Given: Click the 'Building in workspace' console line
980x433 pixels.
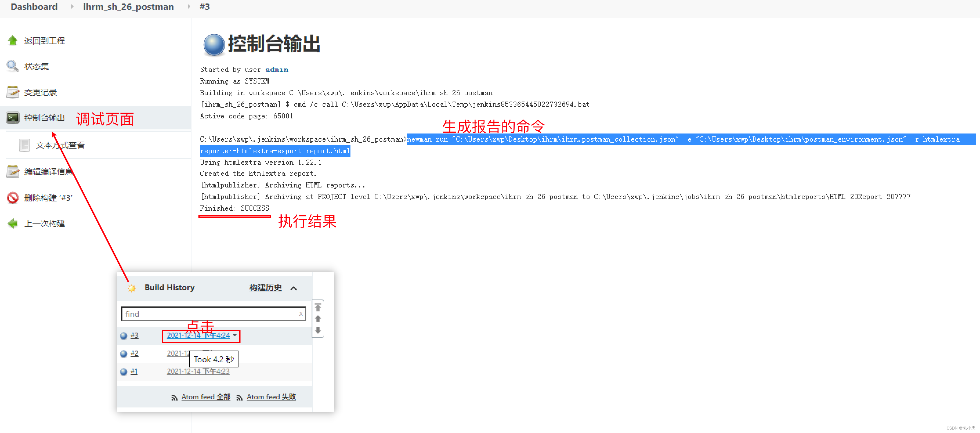Looking at the screenshot, I should [346, 93].
